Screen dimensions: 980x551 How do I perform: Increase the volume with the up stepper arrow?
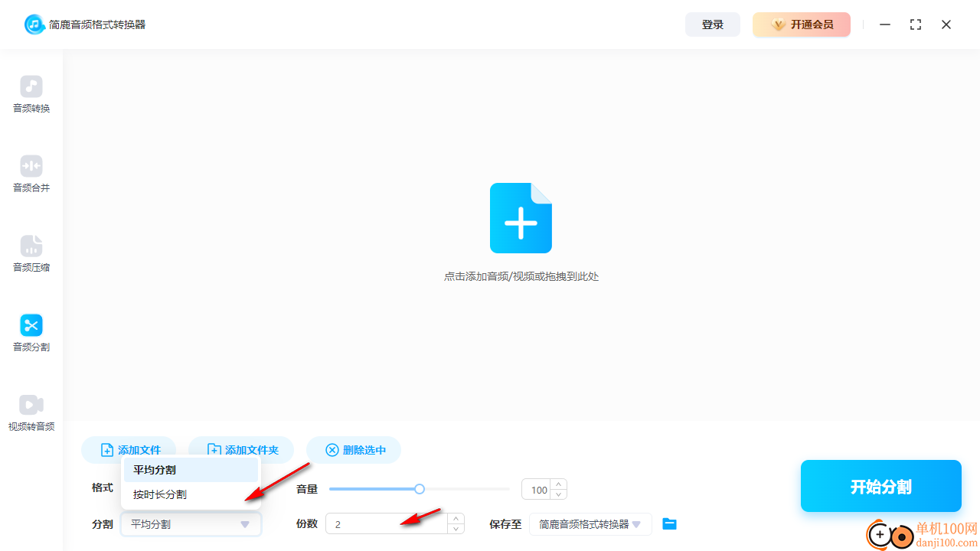click(x=559, y=484)
